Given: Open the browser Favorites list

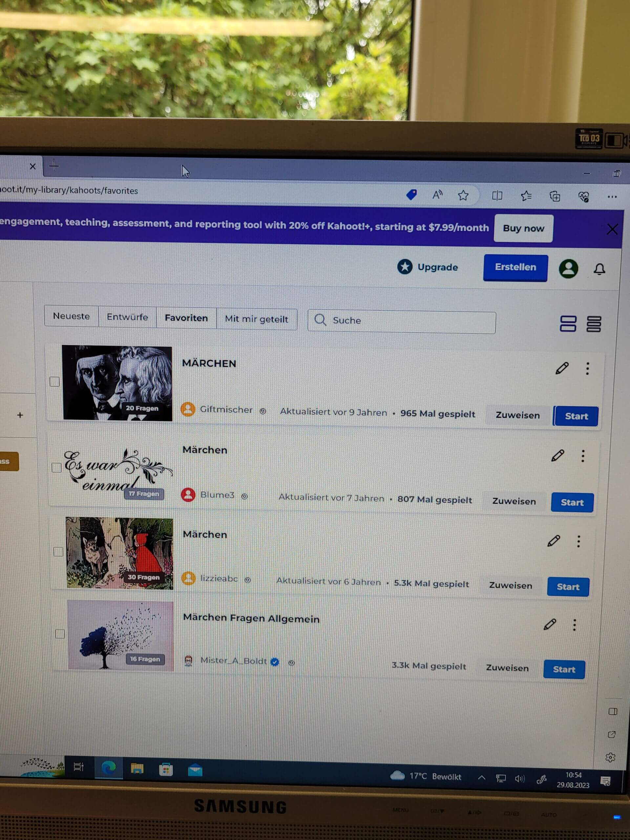Looking at the screenshot, I should pyautogui.click(x=526, y=196).
